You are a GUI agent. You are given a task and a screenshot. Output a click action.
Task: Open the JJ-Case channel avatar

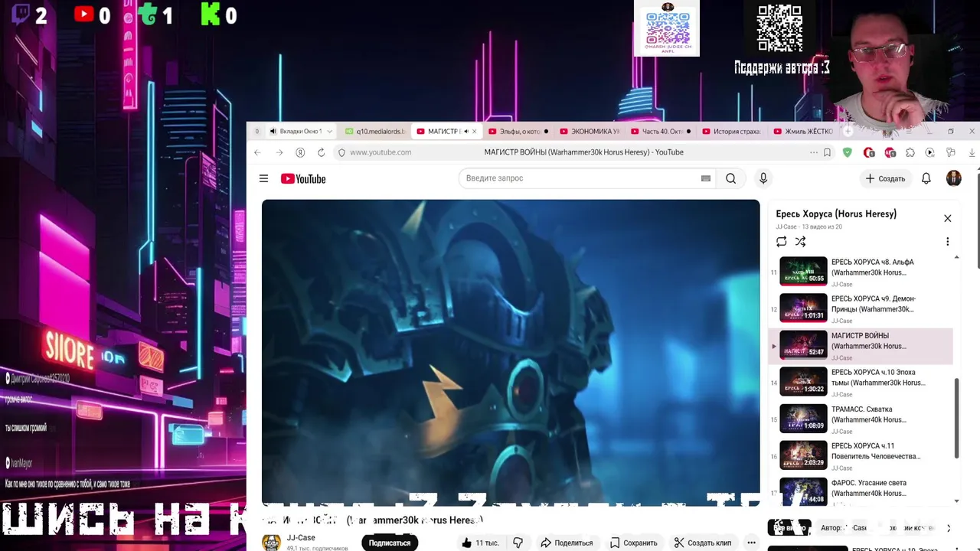[x=270, y=542]
